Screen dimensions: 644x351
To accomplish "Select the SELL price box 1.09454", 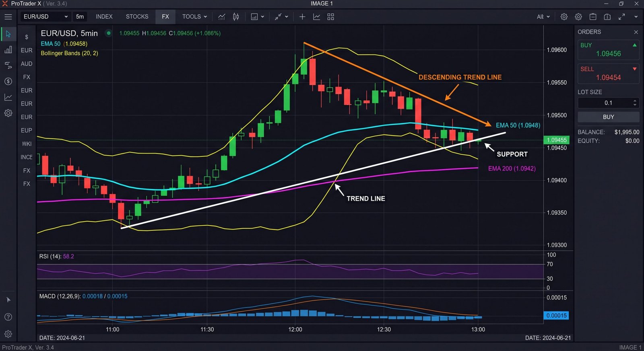I will tap(609, 74).
